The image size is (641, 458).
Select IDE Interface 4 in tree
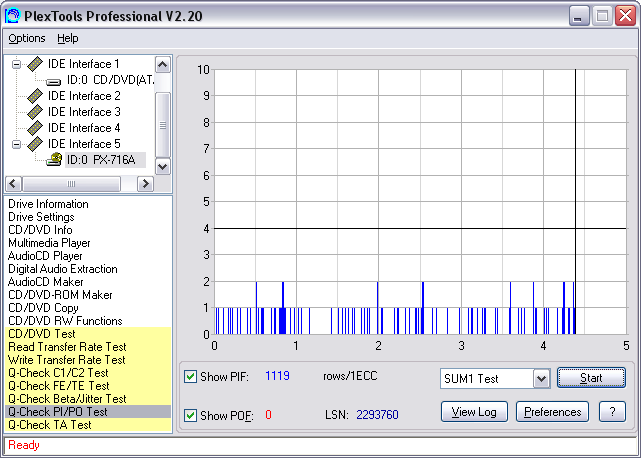pyautogui.click(x=84, y=128)
